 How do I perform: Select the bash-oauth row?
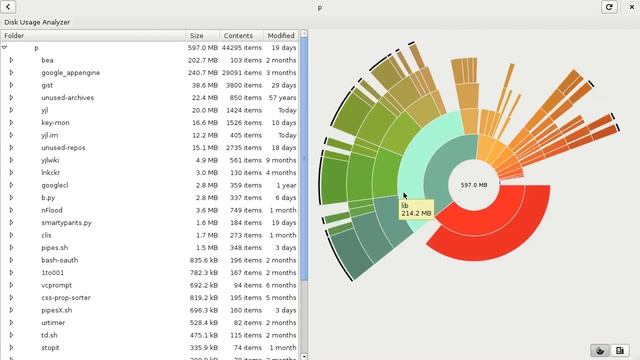pyautogui.click(x=149, y=260)
